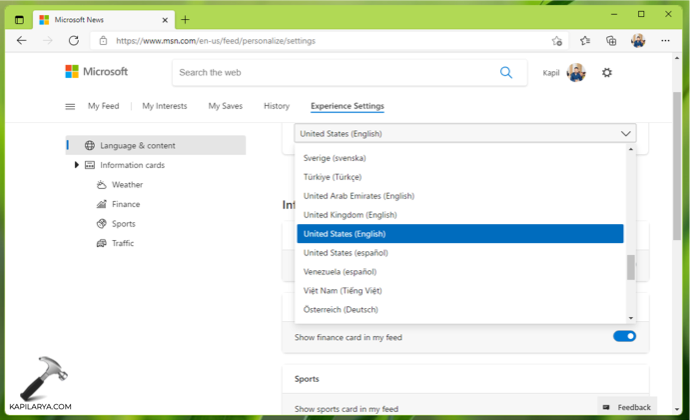The image size is (690, 420).
Task: Open the browser Favorites star icon
Action: click(x=585, y=41)
